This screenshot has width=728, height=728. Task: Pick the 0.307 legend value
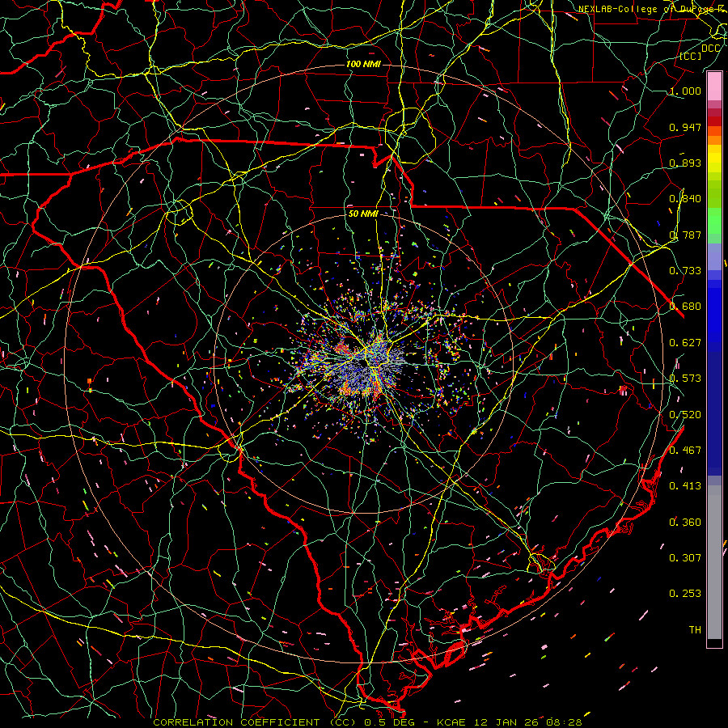(x=685, y=557)
